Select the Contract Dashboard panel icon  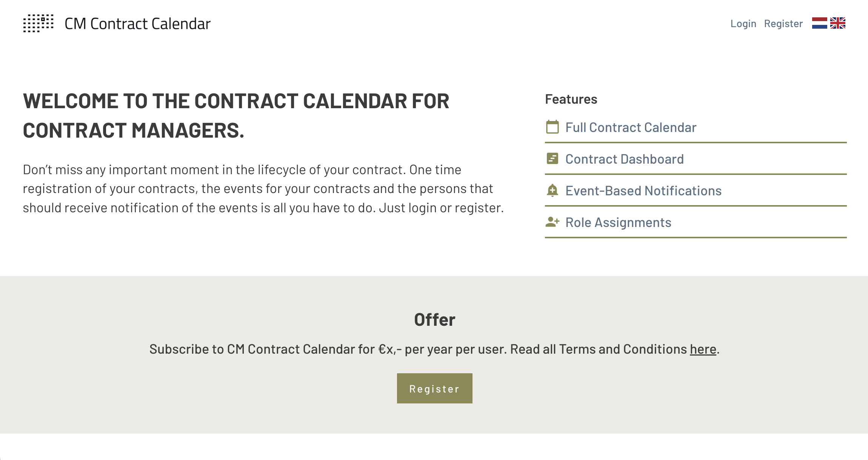(x=553, y=159)
